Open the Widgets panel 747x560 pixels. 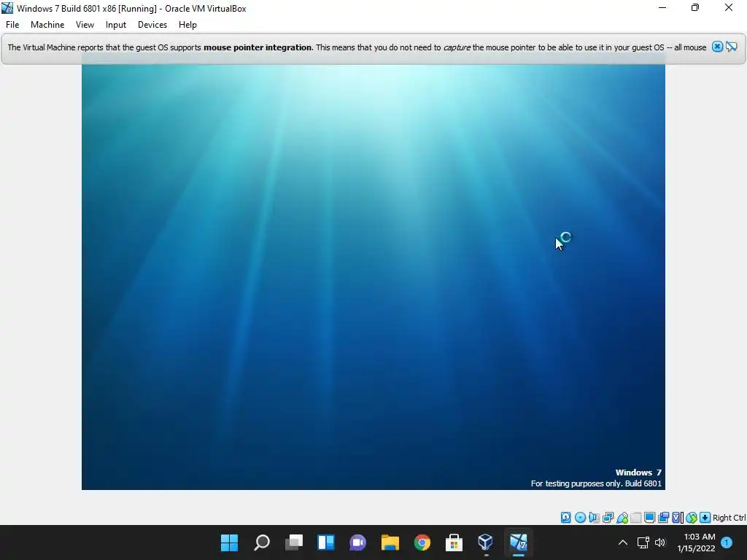tap(326, 542)
